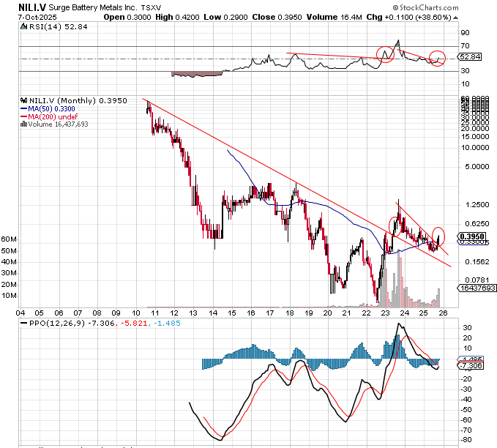The image size is (497, 448).
Task: Click the RSI indicator icon beside RSI(14)
Action: (23, 26)
